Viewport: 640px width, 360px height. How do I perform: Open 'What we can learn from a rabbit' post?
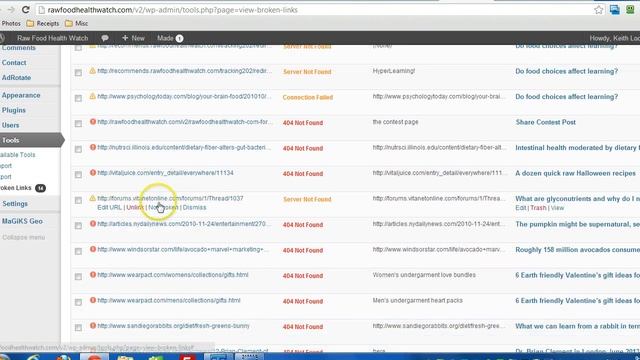point(577,326)
